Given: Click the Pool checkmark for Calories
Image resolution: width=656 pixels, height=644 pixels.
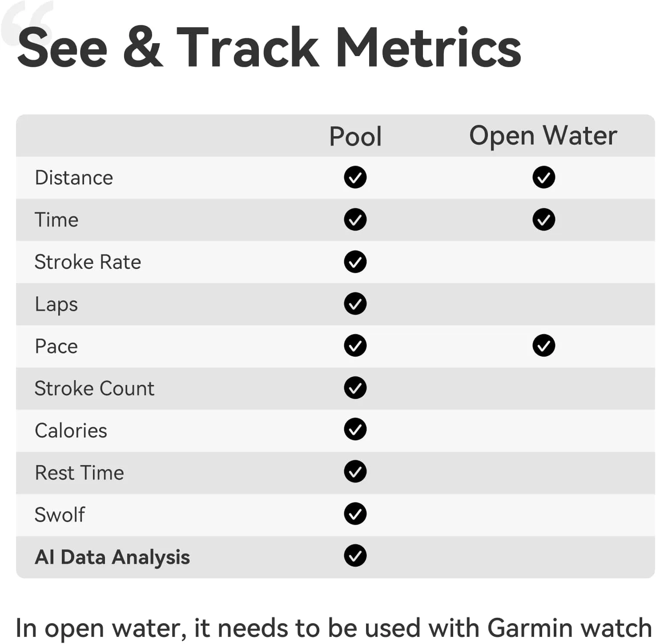Looking at the screenshot, I should (x=355, y=429).
